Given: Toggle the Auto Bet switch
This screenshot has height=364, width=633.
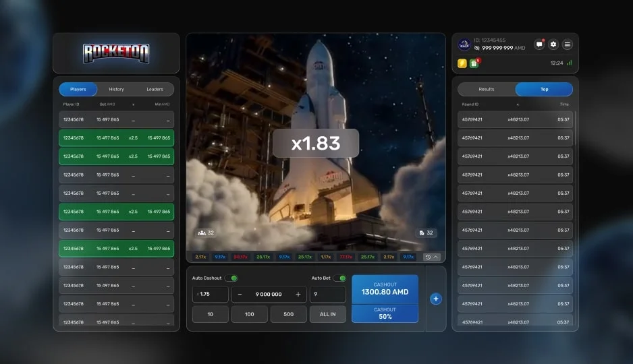Looking at the screenshot, I should pyautogui.click(x=340, y=278).
